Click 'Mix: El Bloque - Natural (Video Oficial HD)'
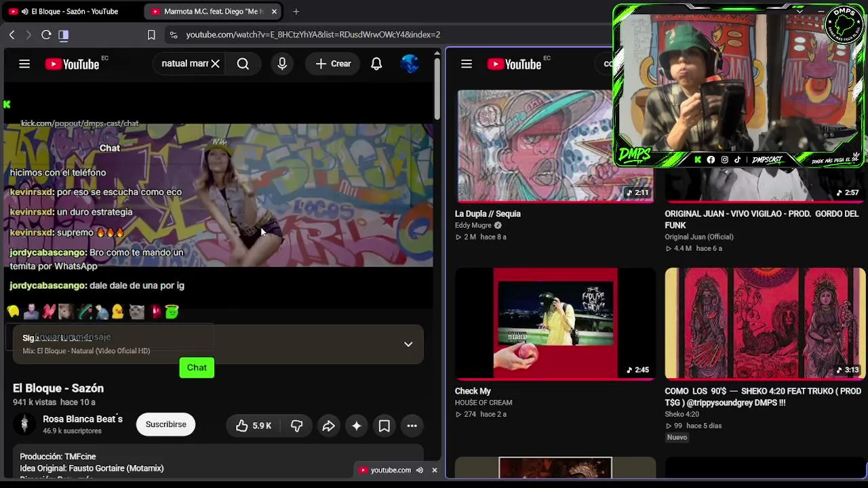Viewport: 868px width, 488px height. click(86, 351)
